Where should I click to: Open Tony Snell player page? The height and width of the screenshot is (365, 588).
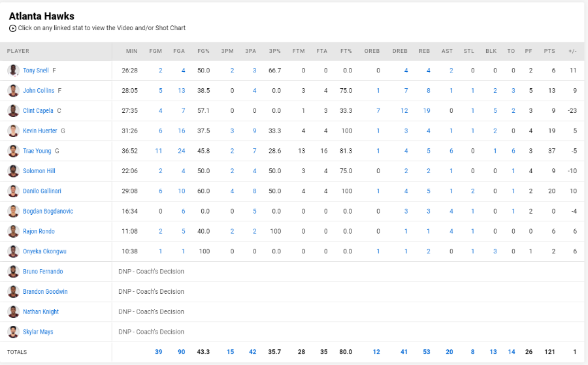pyautogui.click(x=36, y=71)
